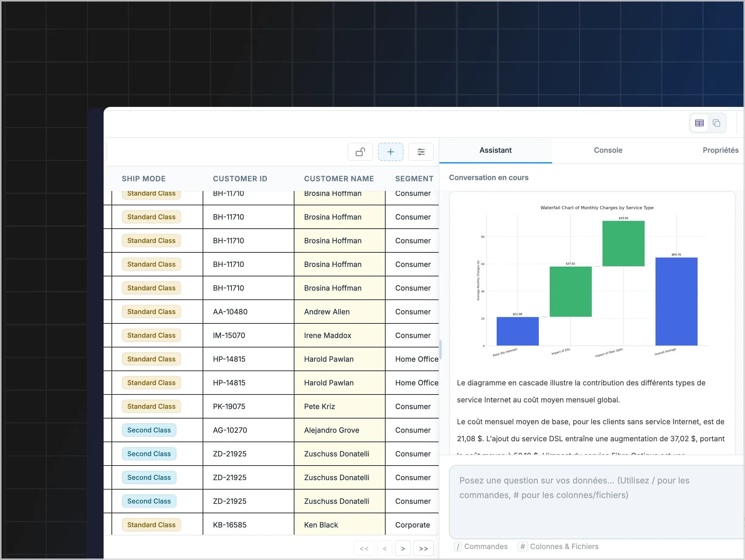Screen dimensions: 745x560
Task: Sort by the Ship Mode column header
Action: tap(143, 179)
